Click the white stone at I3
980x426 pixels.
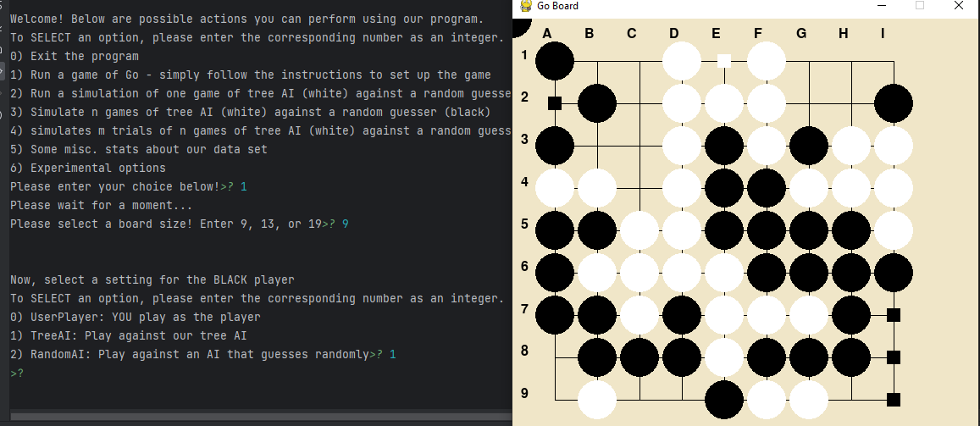point(894,146)
